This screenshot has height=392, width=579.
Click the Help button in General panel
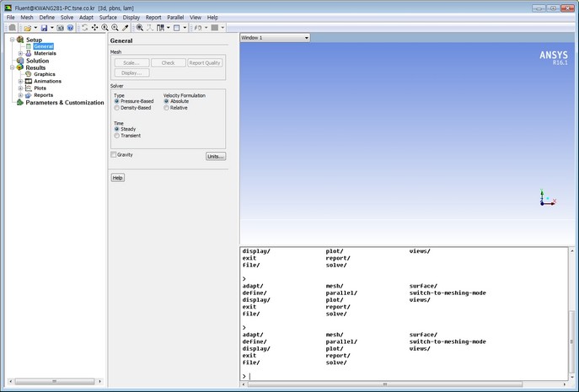click(x=118, y=178)
